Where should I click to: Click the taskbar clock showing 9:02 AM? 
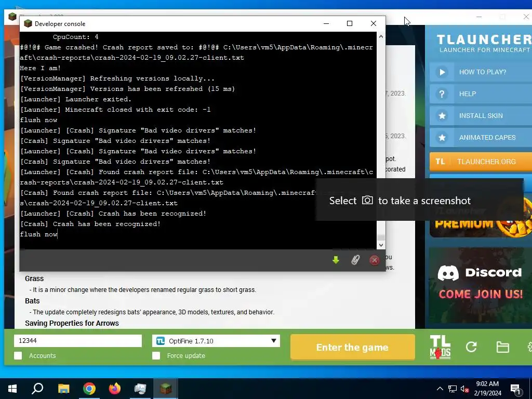pos(487,389)
